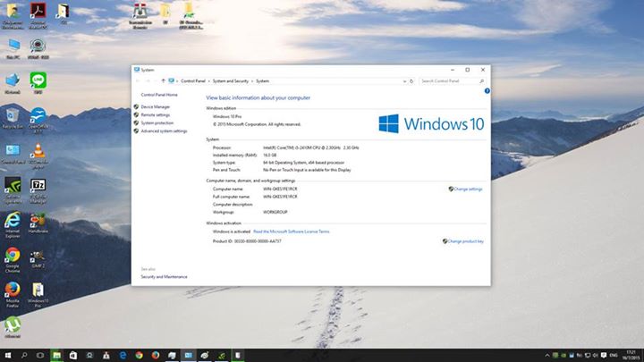644x362 pixels.
Task: Click the Product ID value text
Action: 258,241
